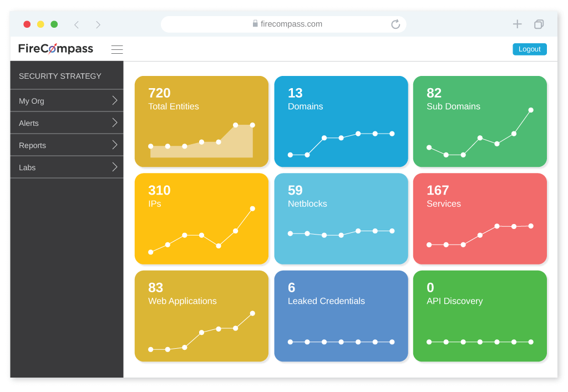Click the padlock icon in the address bar

255,23
